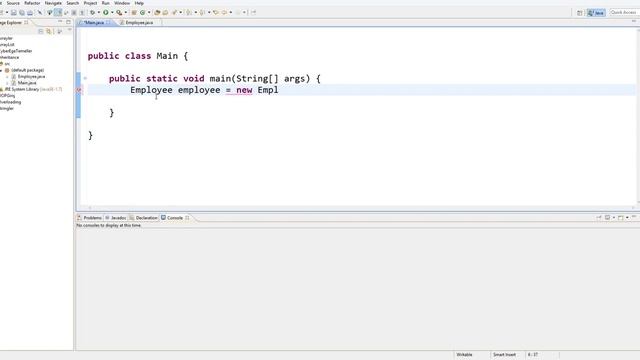Click the Search flashlight toolbar icon
This screenshot has height=360, width=640.
[x=175, y=13]
